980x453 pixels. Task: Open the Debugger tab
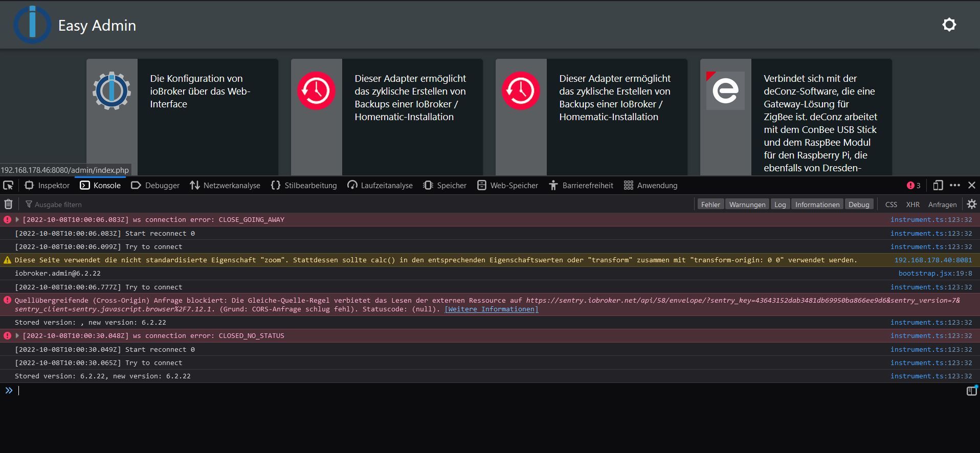click(155, 186)
